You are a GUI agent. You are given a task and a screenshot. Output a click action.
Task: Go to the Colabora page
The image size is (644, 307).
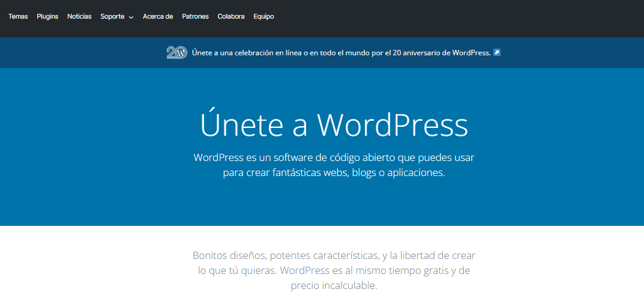[231, 16]
